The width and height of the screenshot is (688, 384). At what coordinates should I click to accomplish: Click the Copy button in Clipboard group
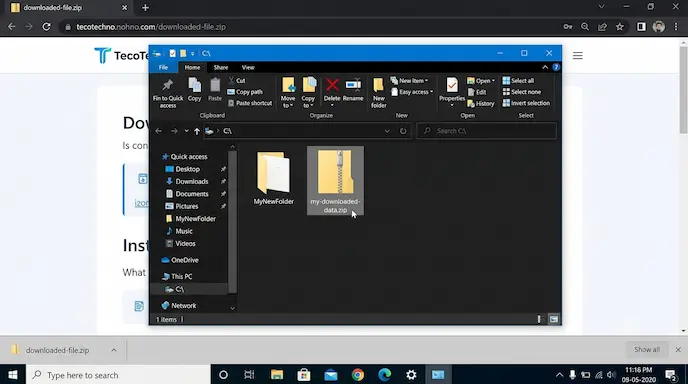[x=194, y=90]
